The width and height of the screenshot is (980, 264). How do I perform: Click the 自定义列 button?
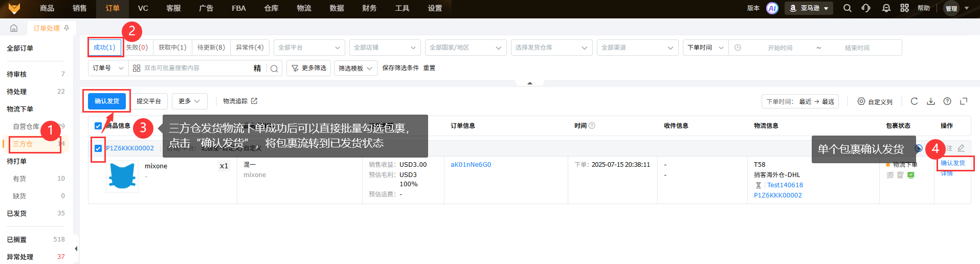click(x=875, y=102)
